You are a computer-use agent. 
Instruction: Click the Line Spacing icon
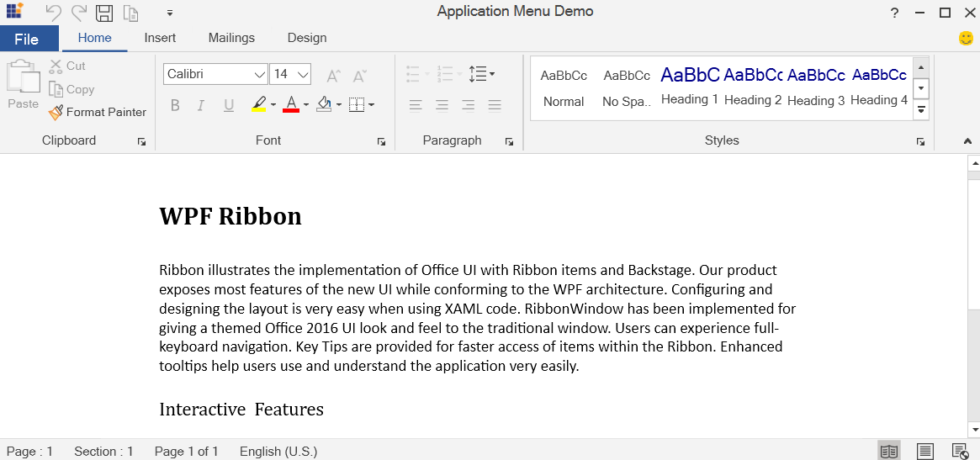pyautogui.click(x=478, y=74)
